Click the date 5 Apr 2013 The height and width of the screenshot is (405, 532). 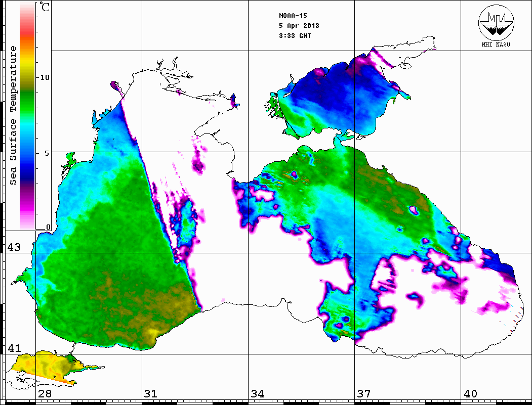pos(299,25)
